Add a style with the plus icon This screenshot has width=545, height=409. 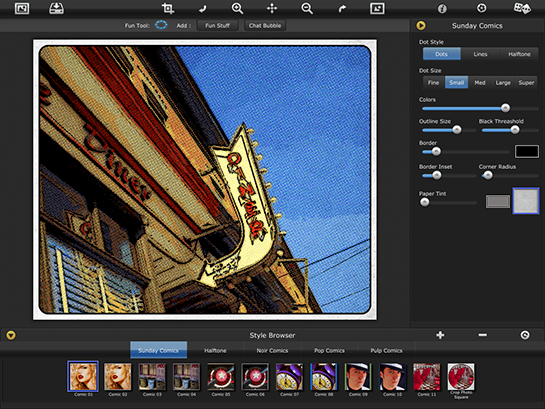(x=440, y=335)
